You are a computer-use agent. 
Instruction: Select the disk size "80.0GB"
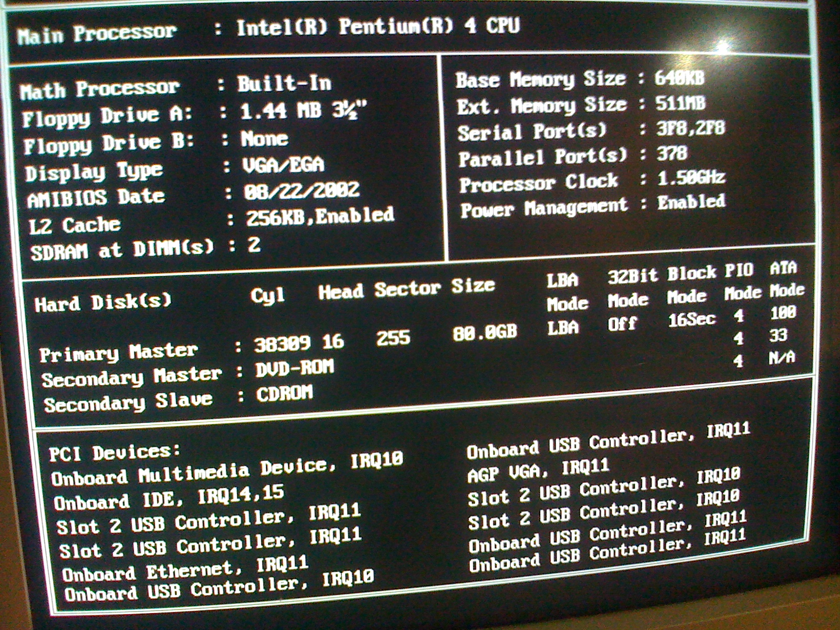tap(485, 332)
